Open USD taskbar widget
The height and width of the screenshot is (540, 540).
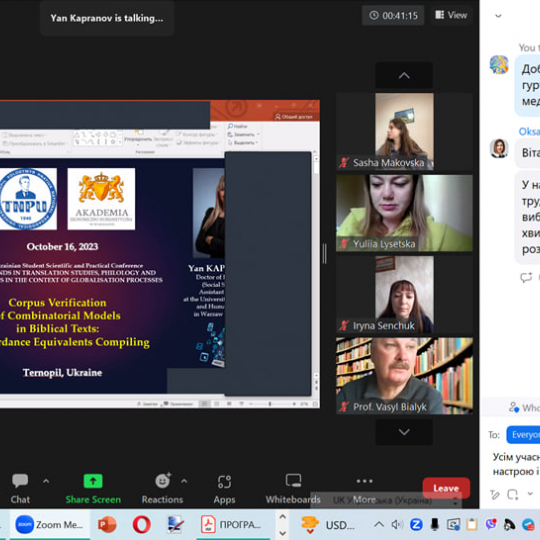tap(328, 525)
